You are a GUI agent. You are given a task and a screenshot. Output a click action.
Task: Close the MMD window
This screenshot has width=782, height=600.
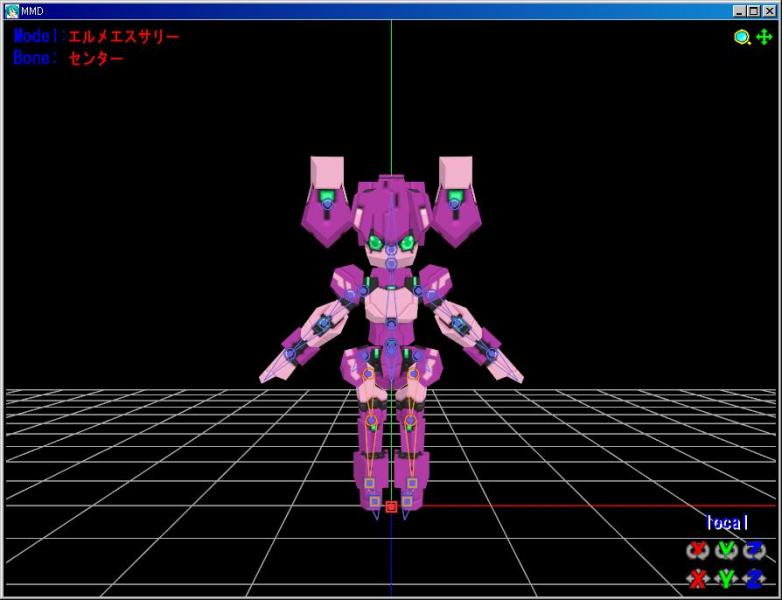click(x=770, y=11)
